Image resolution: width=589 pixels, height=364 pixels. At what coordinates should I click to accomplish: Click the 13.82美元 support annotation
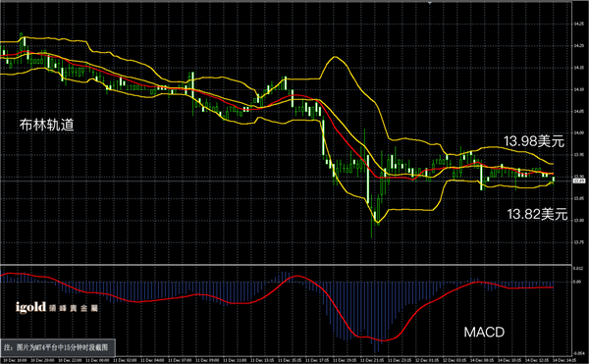click(537, 214)
